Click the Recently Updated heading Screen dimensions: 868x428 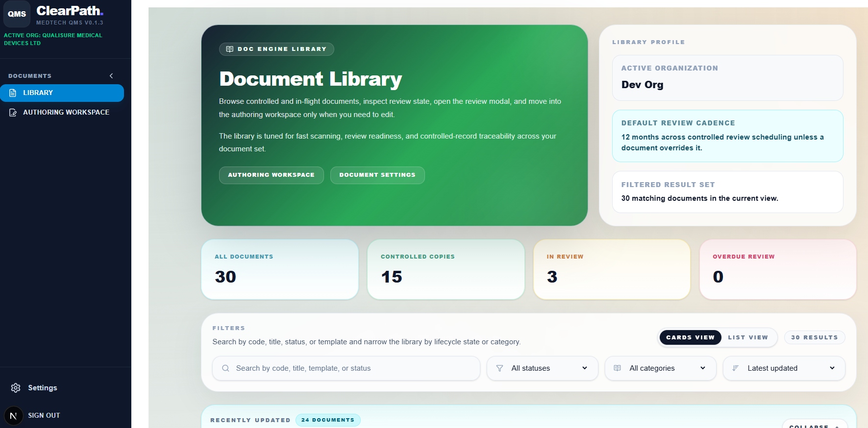(250, 420)
